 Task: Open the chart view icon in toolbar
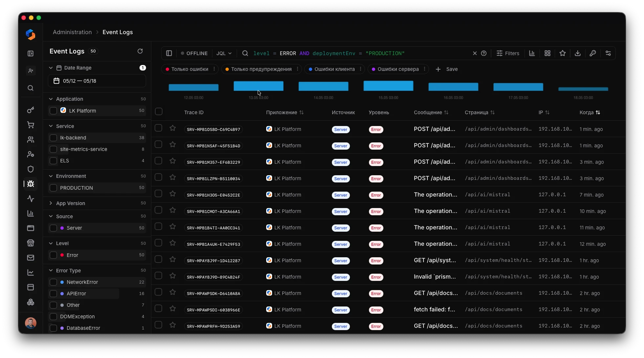(532, 53)
